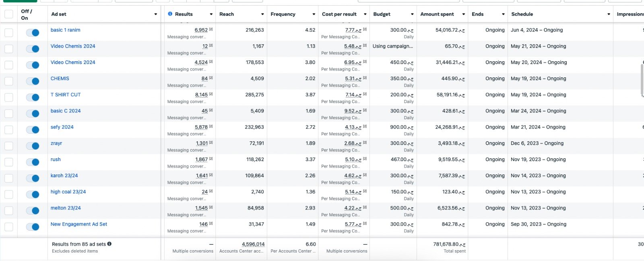Screen dimensions: 644x261
Task: Disable the 'T SHIRT CUT' ad set switch
Action: click(x=33, y=97)
